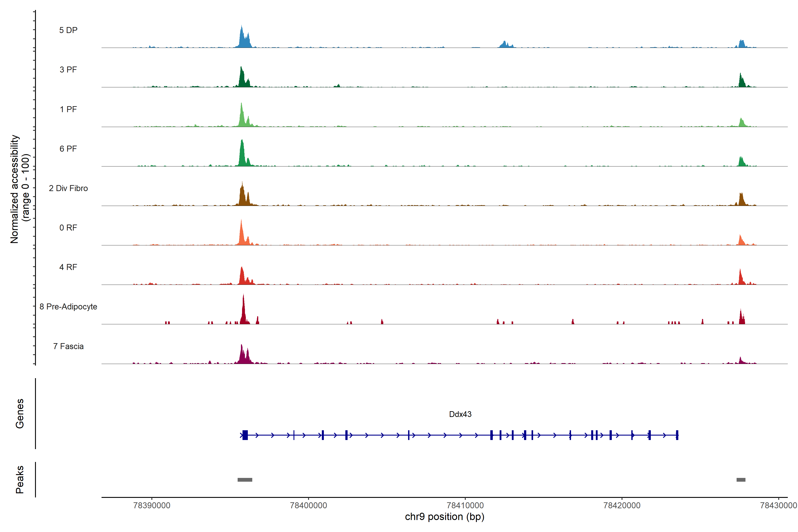Click the 6 PF track label
Screen dimensions: 798x532
[68, 149]
